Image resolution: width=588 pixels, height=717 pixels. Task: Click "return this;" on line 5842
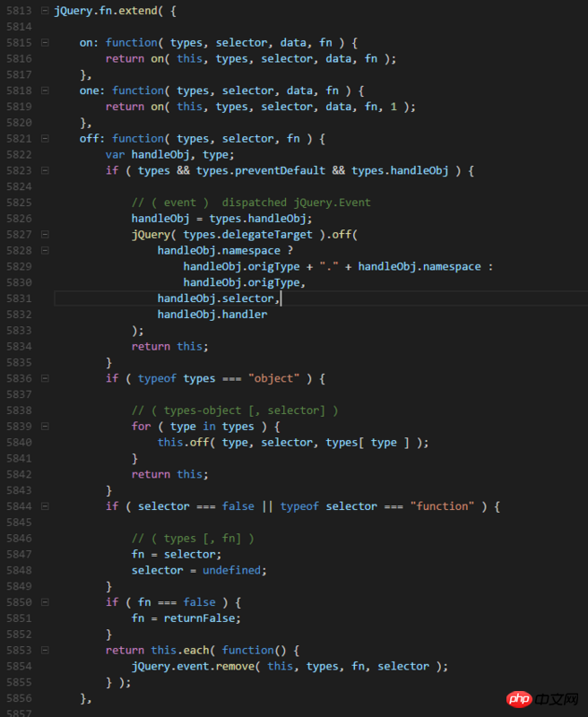pos(170,474)
